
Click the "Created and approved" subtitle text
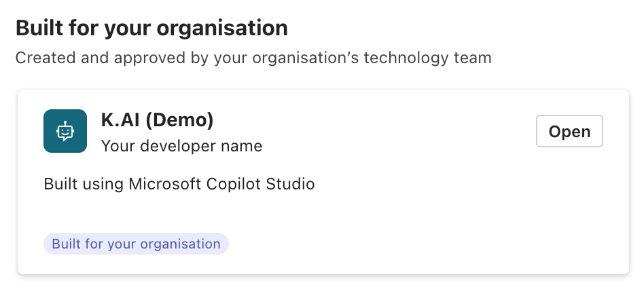click(253, 58)
